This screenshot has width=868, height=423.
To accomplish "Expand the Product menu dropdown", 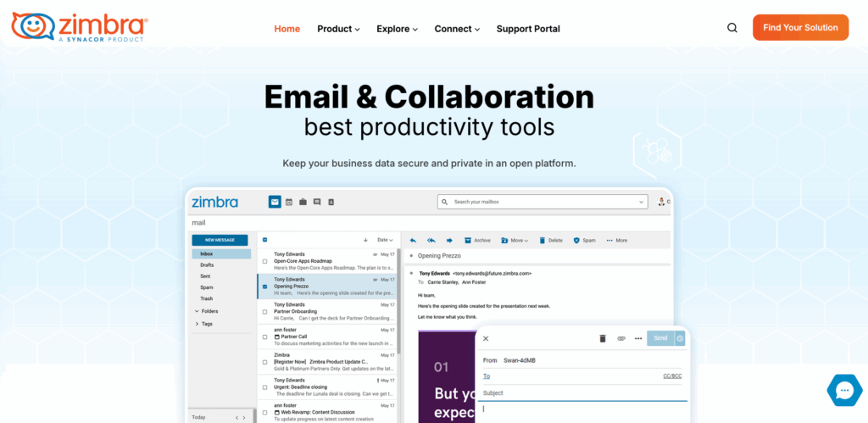I will pyautogui.click(x=338, y=29).
